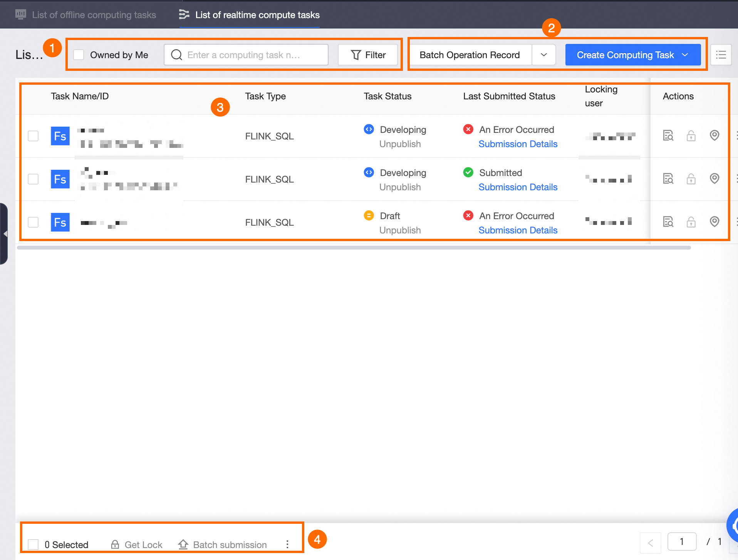Screen dimensions: 738x560
Task: Click the list view settings icon
Action: click(x=721, y=55)
